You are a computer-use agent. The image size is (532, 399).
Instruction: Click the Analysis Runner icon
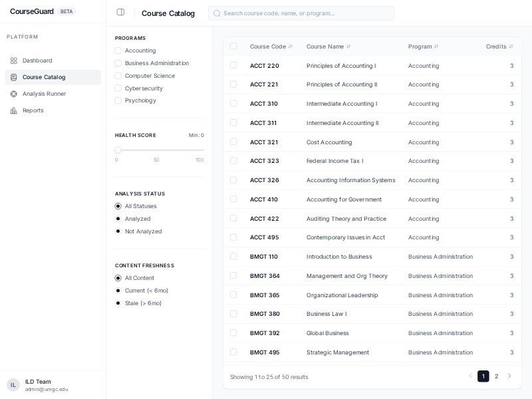point(13,94)
